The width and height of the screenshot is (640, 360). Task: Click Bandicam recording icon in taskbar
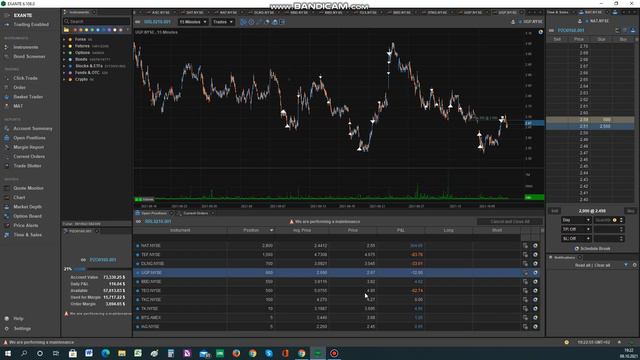(x=334, y=353)
